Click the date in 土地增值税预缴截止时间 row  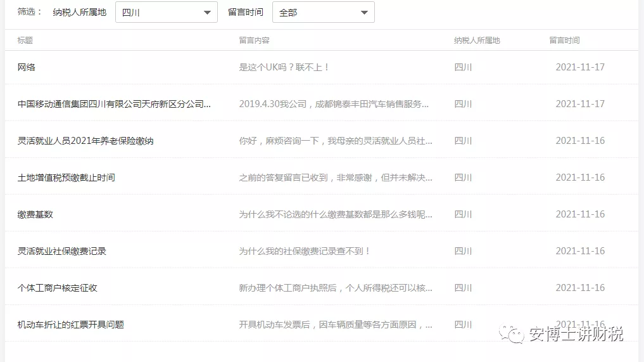click(x=580, y=178)
